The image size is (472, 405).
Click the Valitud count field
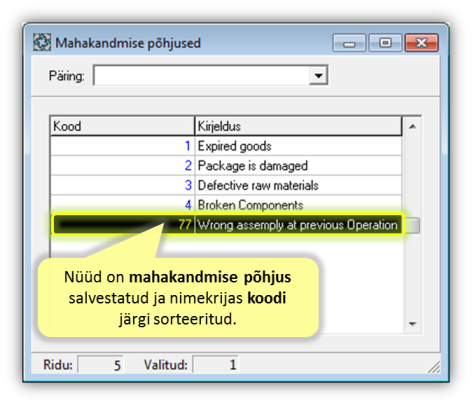[x=215, y=365]
